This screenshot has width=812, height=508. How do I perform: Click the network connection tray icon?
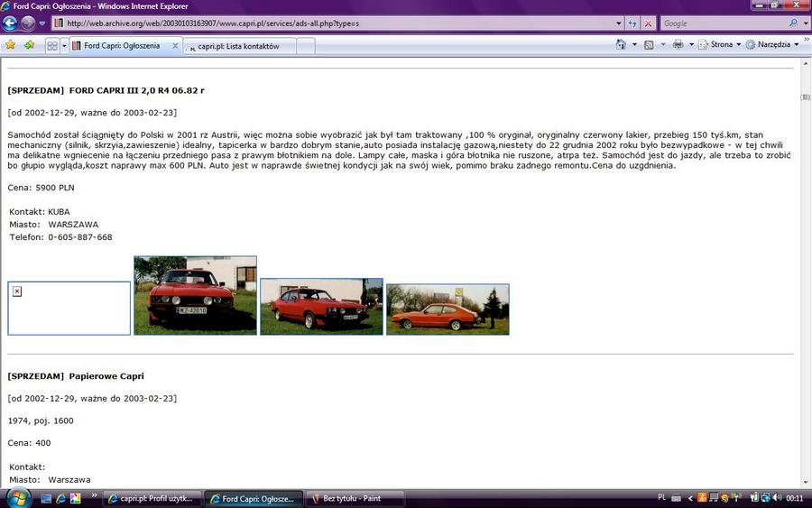765,498
